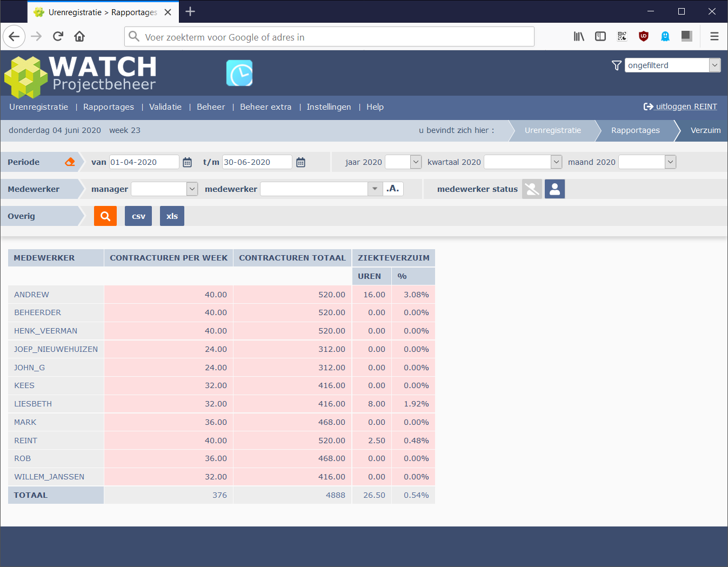728x567 pixels.
Task: Click the gray square extension icon
Action: click(687, 36)
